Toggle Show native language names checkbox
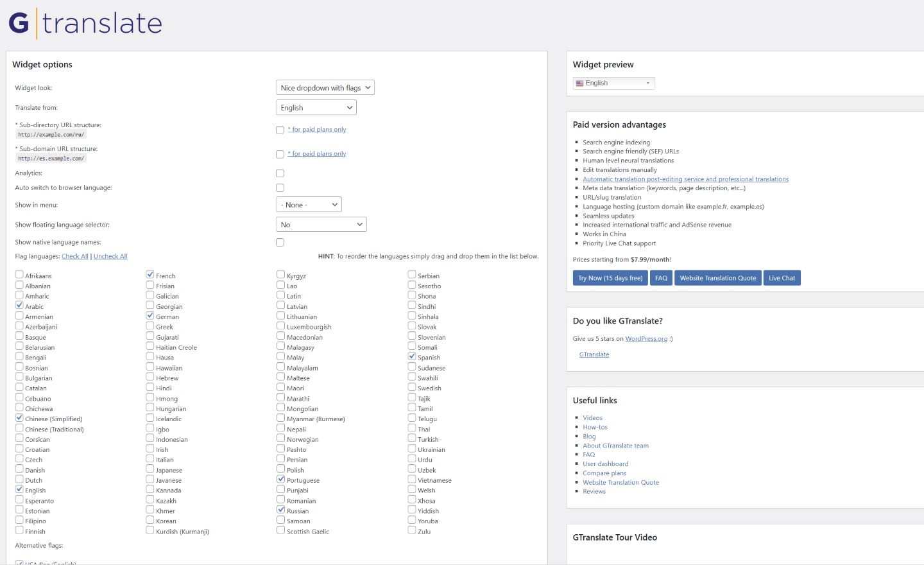924x565 pixels. [x=280, y=243]
